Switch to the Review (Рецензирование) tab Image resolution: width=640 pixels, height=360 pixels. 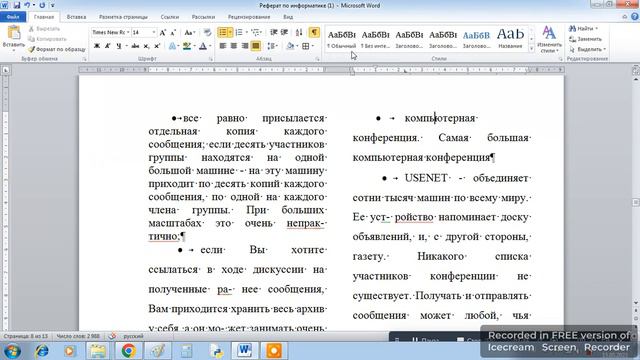(249, 17)
